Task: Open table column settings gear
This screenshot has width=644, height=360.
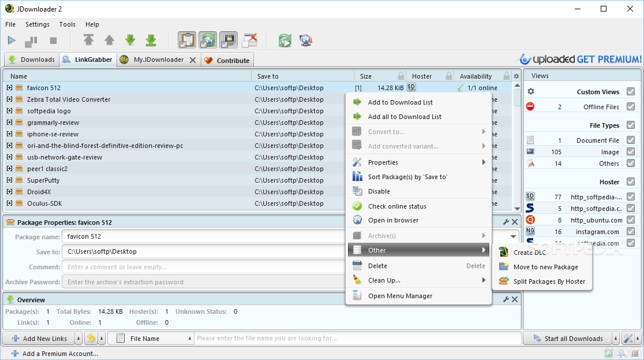Action: click(516, 76)
